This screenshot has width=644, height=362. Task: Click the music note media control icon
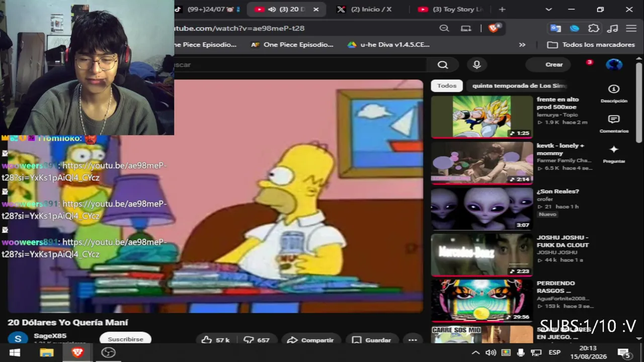[613, 28]
